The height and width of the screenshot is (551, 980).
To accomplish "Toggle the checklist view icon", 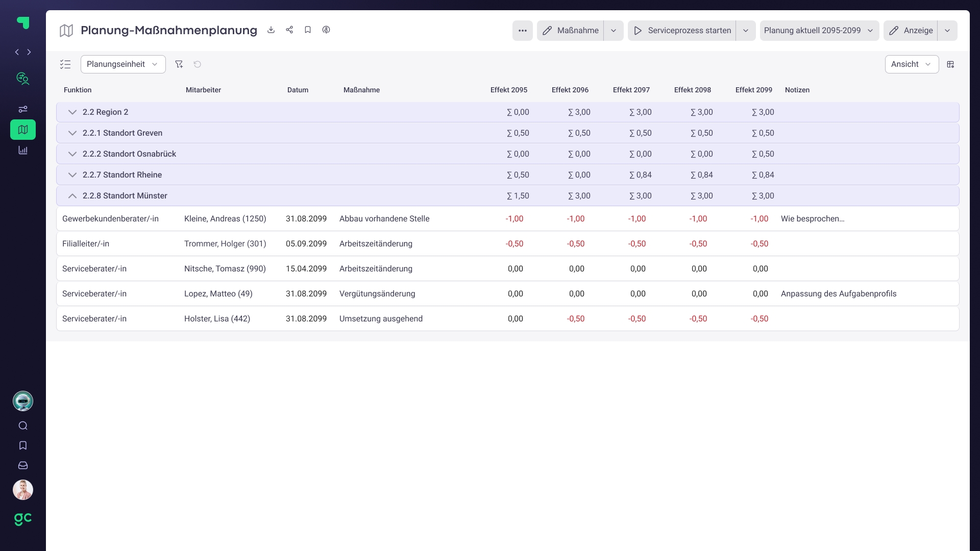I will pyautogui.click(x=65, y=64).
